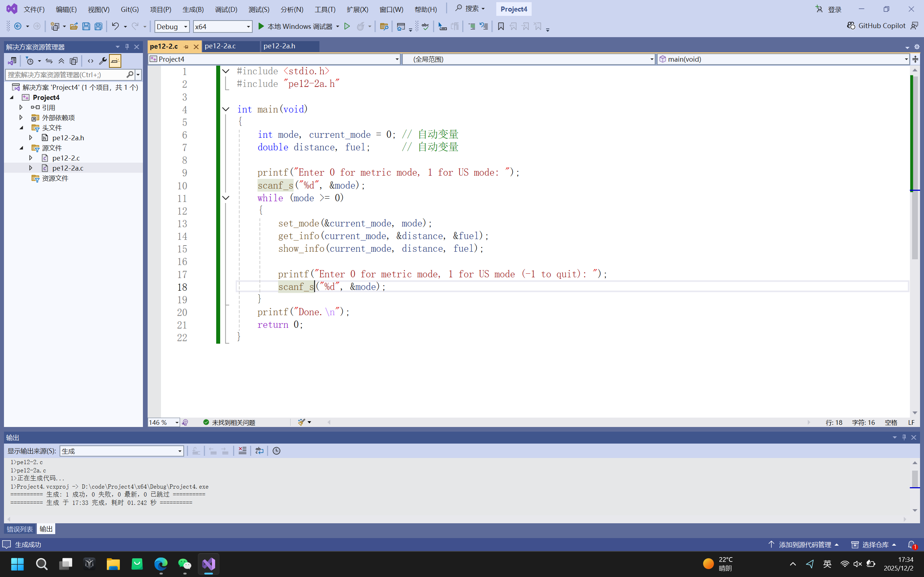Click the Save All toolbar icon

(98, 26)
